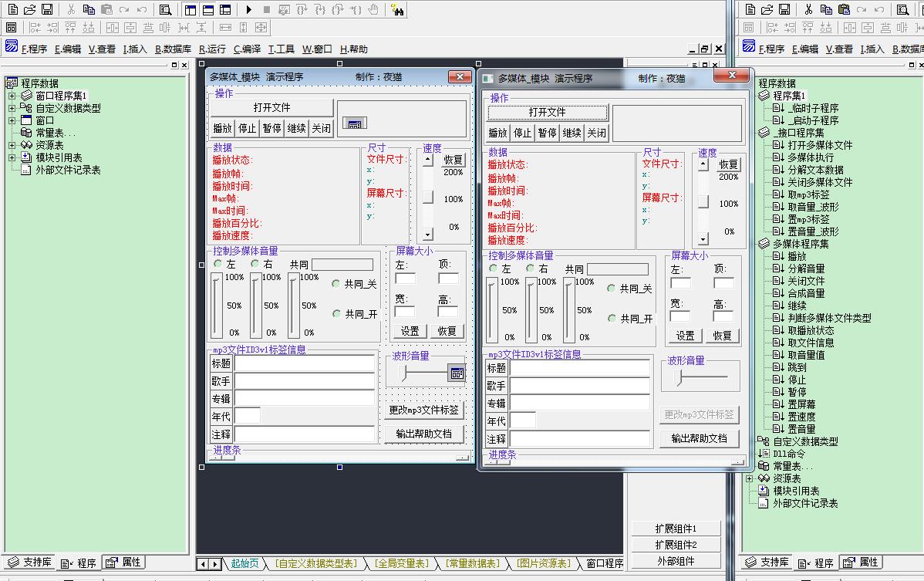
Task: Click Find magnifier icon in left IDE toolbar
Action: pyautogui.click(x=166, y=9)
